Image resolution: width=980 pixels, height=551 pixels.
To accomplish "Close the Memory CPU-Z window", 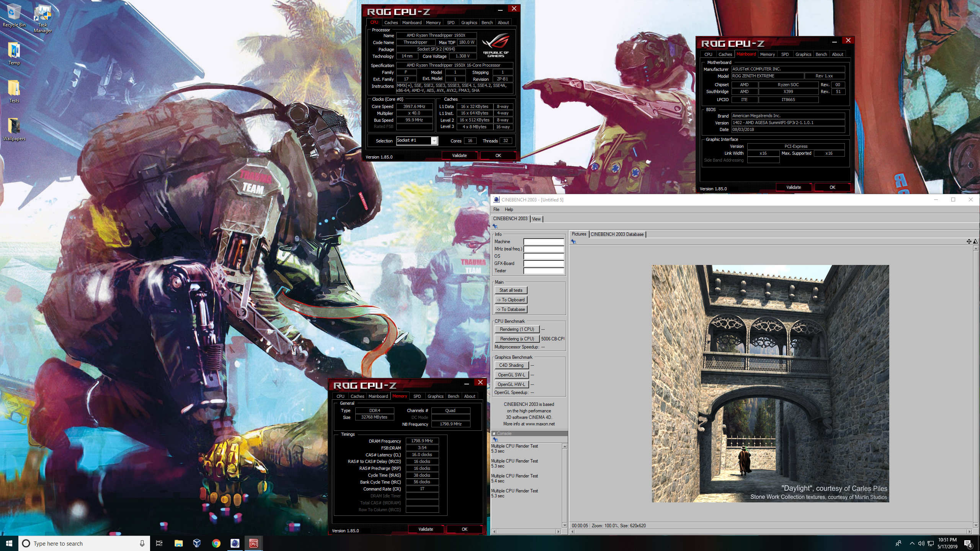I will pyautogui.click(x=480, y=383).
